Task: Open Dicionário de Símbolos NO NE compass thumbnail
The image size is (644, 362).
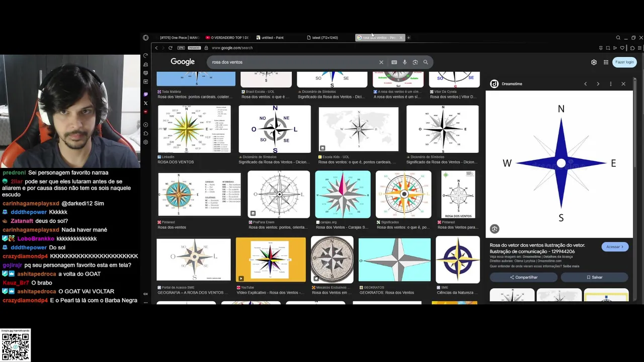Action: [275, 129]
